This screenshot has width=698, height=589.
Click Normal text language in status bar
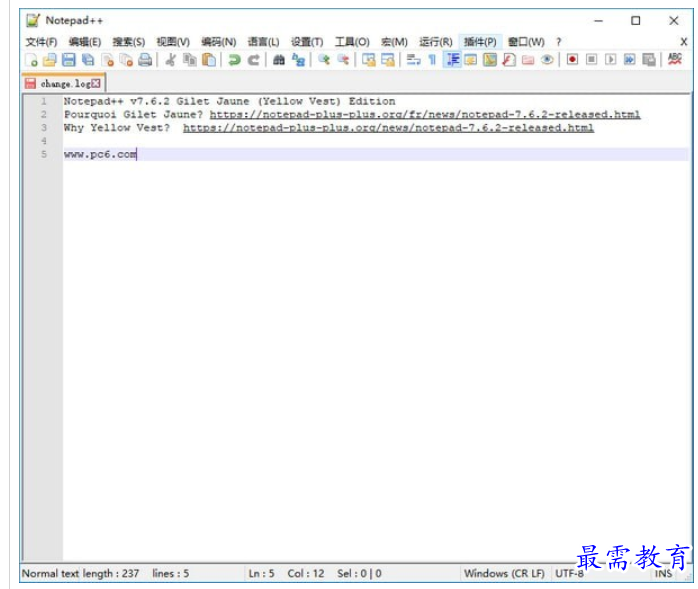[x=51, y=573]
